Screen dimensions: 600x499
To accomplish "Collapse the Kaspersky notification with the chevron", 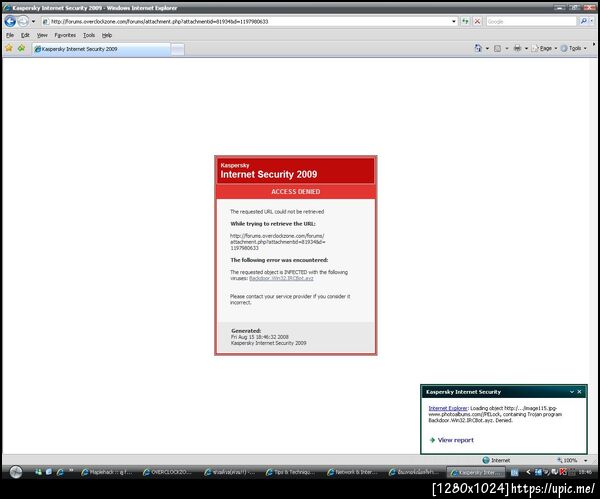I will (x=572, y=392).
